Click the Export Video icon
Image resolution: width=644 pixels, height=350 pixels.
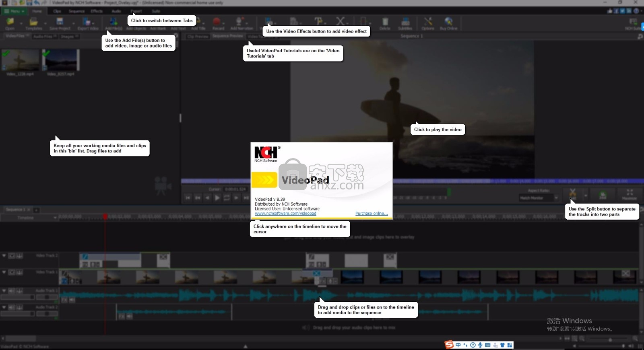pos(86,21)
